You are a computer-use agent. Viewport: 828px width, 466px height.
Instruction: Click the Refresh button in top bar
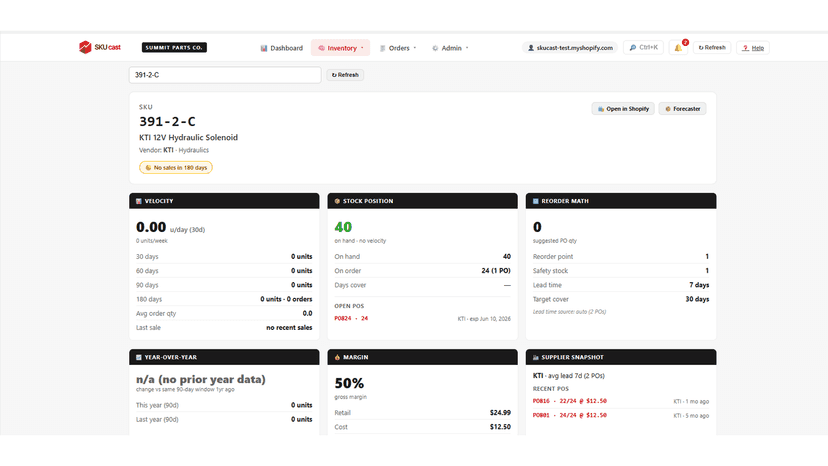pyautogui.click(x=712, y=48)
